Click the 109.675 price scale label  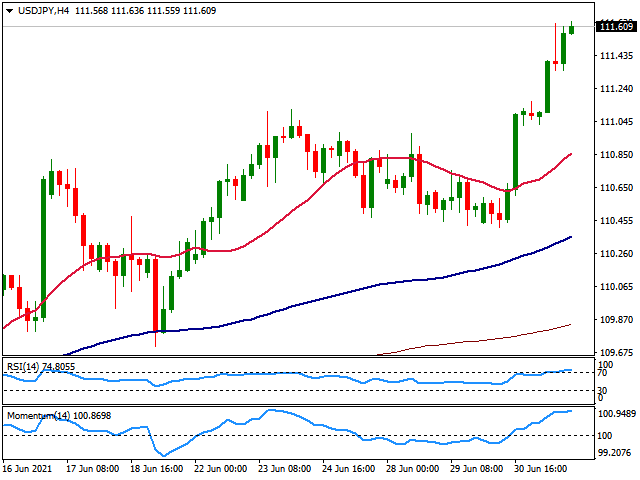pos(616,352)
